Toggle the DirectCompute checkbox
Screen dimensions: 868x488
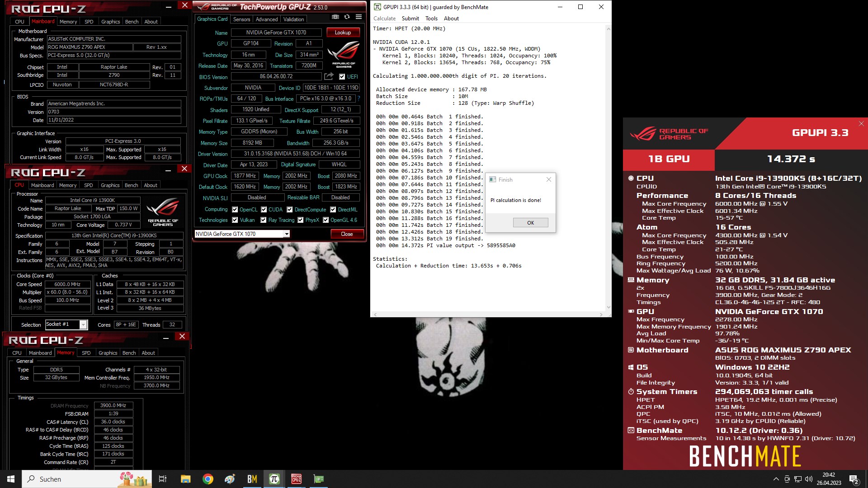click(x=290, y=210)
